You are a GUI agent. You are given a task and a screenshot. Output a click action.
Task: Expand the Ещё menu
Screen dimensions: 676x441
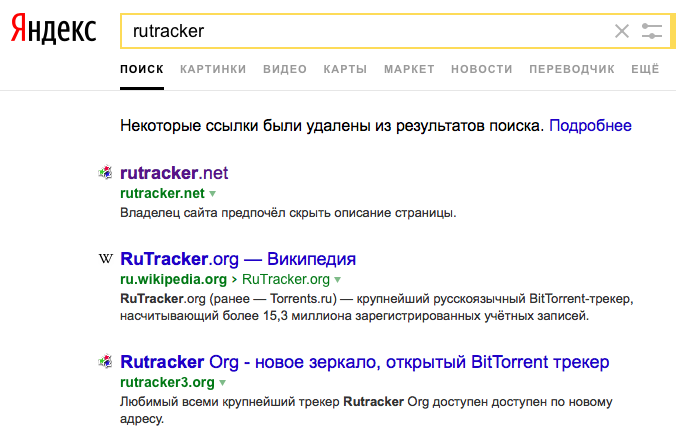645,69
